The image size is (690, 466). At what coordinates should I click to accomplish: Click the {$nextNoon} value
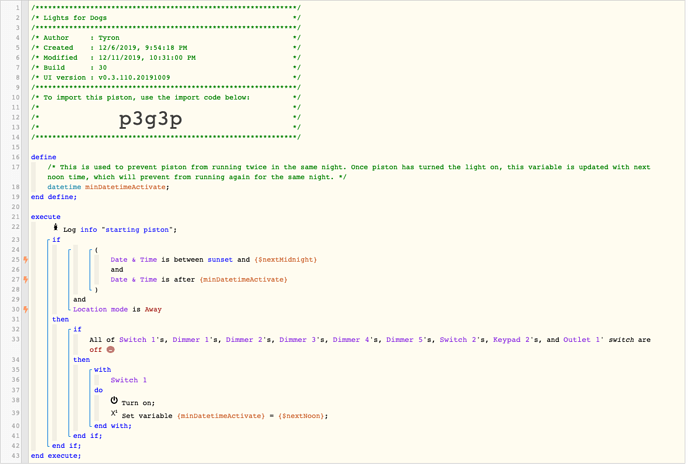tap(302, 416)
